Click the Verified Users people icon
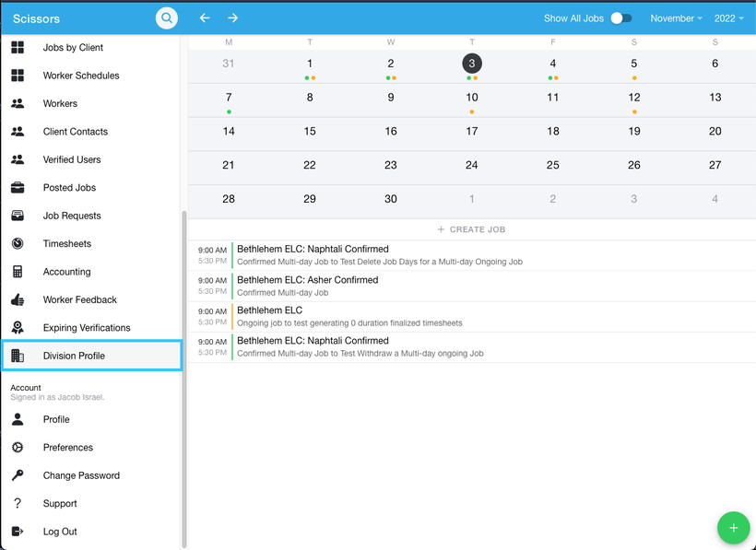The image size is (756, 550). [18, 159]
